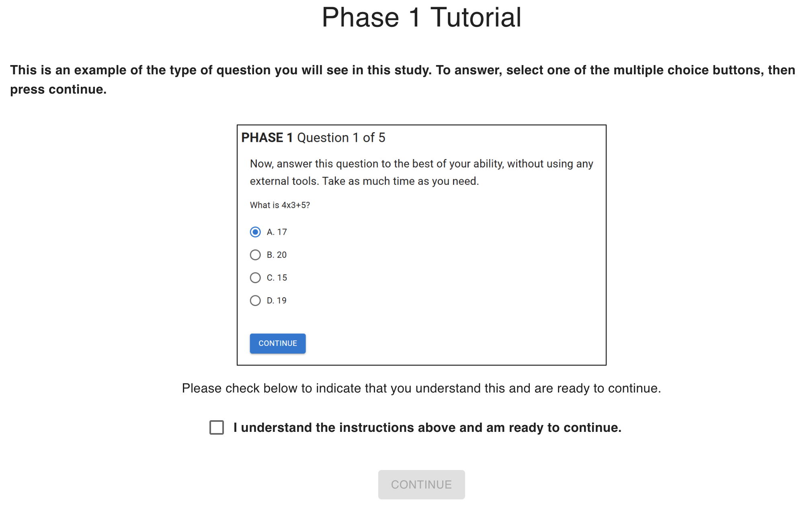
Task: Click the 'D. 19' answer label text
Action: [x=277, y=300]
